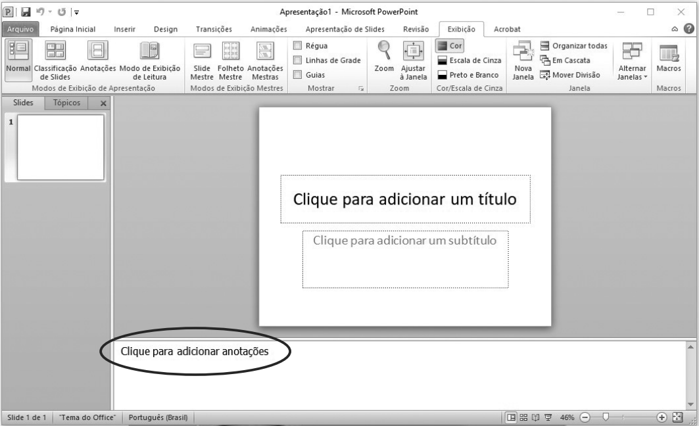Undo last action in quick access toolbar
The image size is (699, 426).
coord(40,12)
